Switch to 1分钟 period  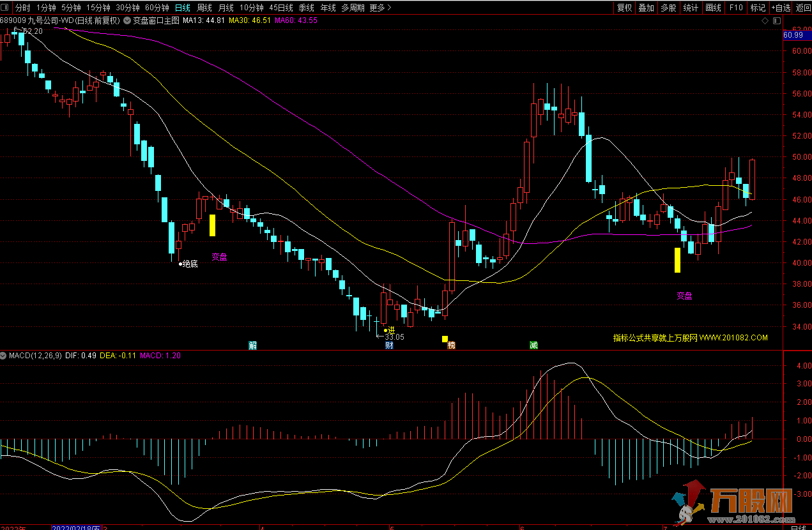coord(46,8)
